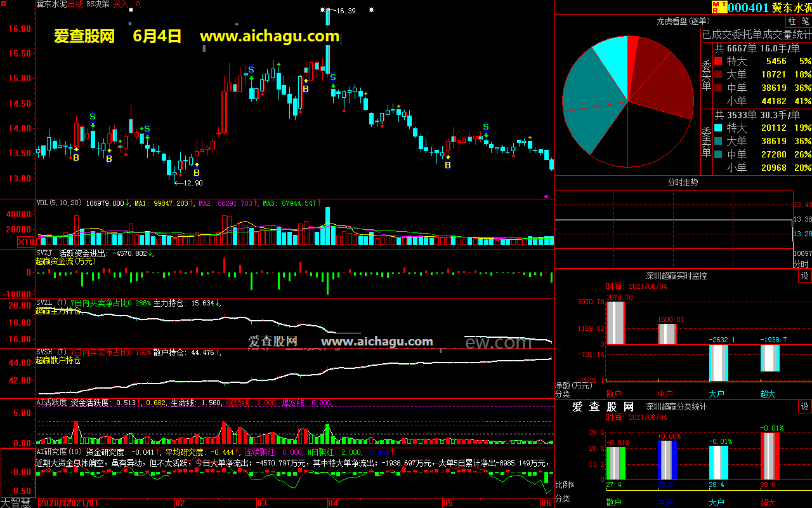
Task: Click the 分时走势 panel title
Action: (683, 182)
